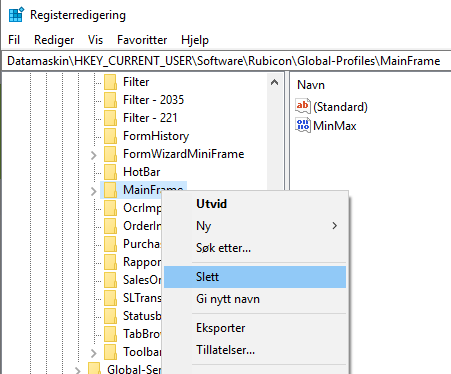Screen dimensions: 451x374
Task: Select the TabBro folder icon
Action: 110,334
